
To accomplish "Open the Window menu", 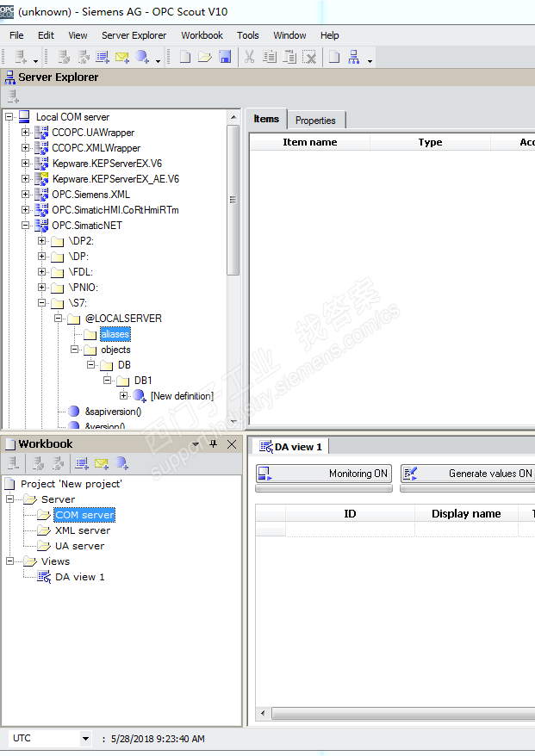I will tap(289, 35).
